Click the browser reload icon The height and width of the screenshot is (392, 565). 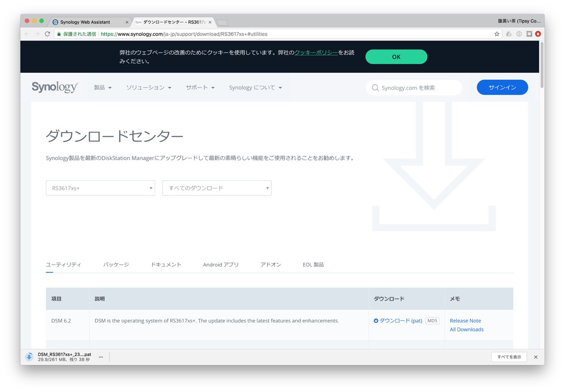click(47, 34)
